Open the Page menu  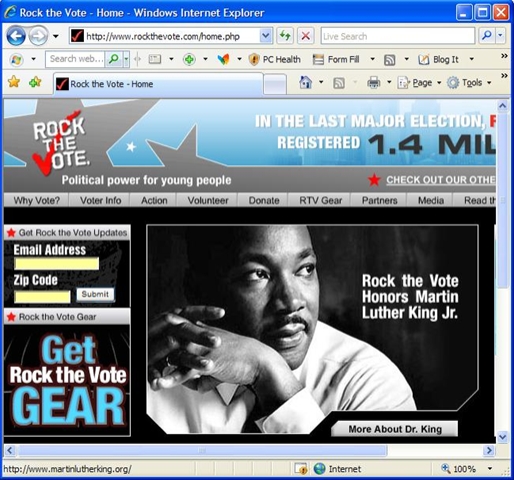tap(419, 83)
